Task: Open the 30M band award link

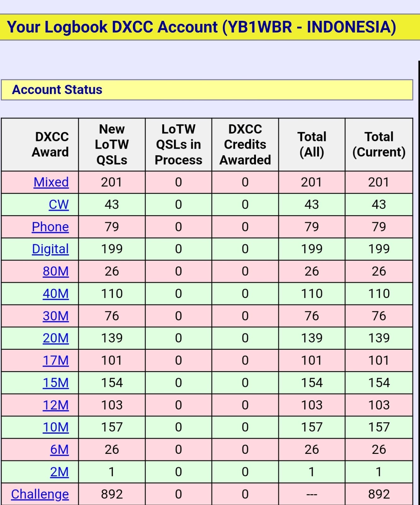Action: (56, 316)
